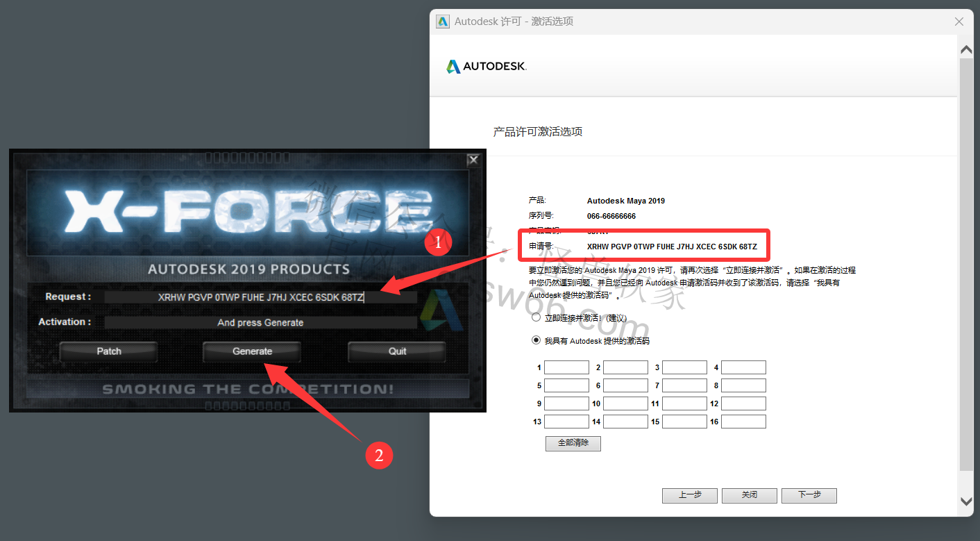980x541 pixels.
Task: Click activation code field 9
Action: point(566,403)
